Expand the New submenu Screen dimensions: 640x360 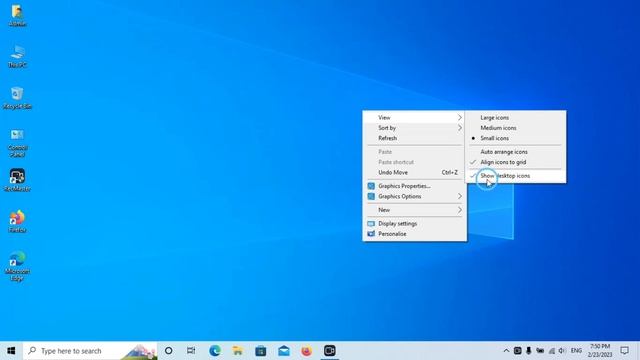click(x=414, y=210)
